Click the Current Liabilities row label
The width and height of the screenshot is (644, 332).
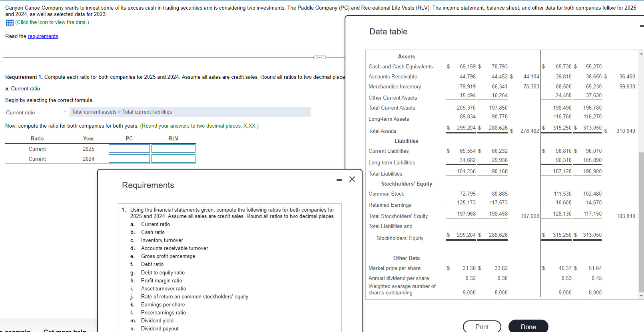(389, 151)
